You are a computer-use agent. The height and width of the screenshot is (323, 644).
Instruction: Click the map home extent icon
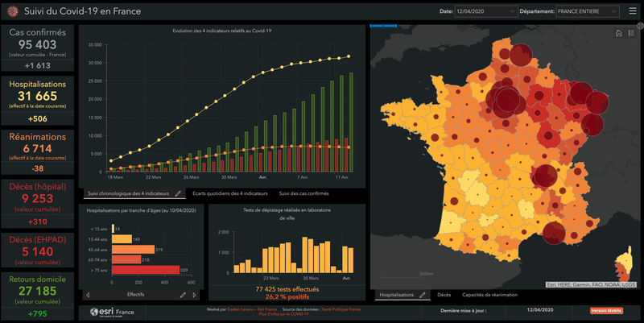point(618,33)
